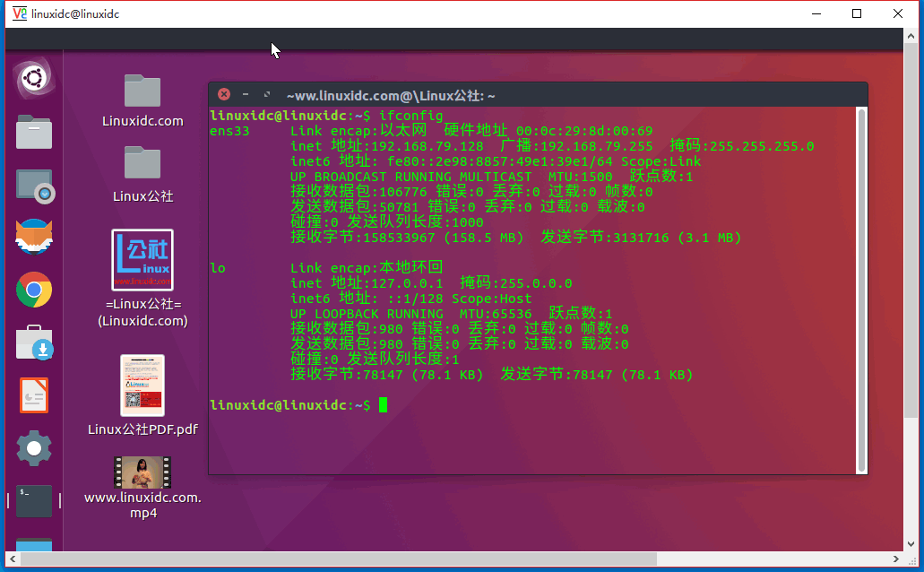Open the Ubuntu Software installer icon
This screenshot has width=924, height=572.
[x=34, y=342]
